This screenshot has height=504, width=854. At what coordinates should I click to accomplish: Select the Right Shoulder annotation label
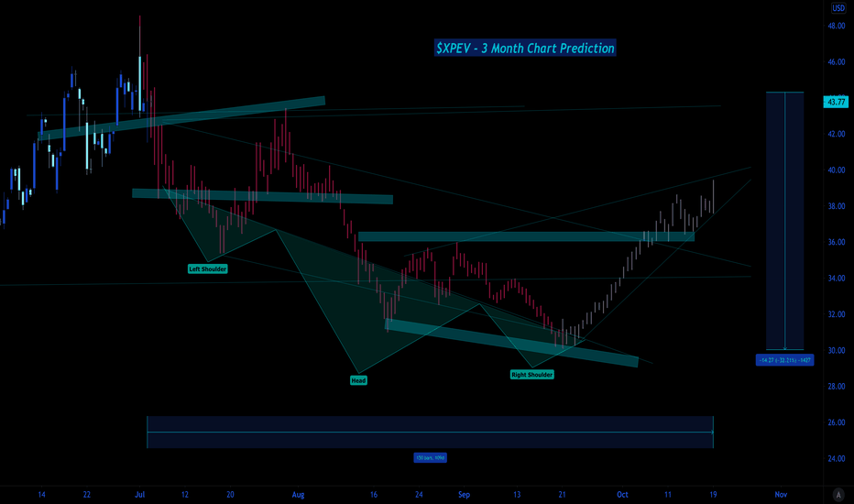click(x=532, y=375)
